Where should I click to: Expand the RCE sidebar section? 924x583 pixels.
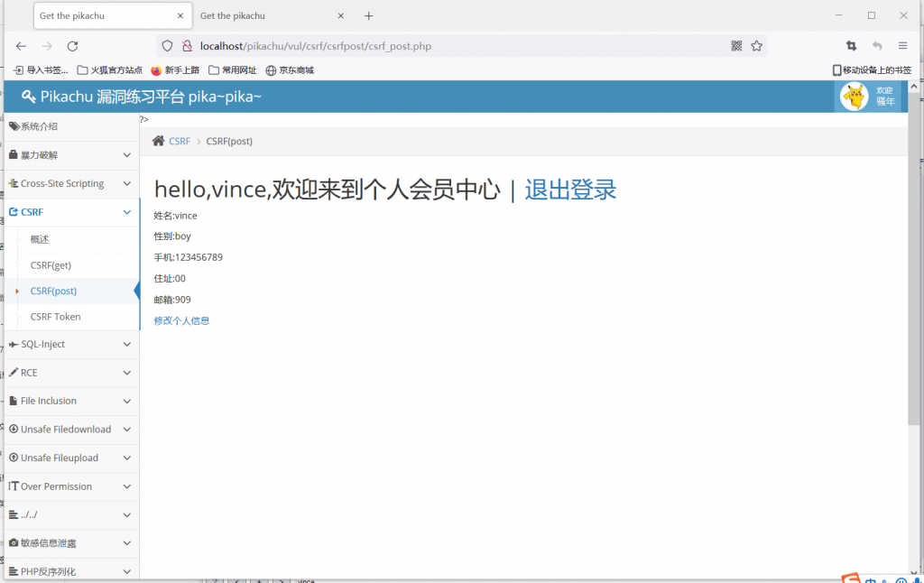tap(70, 373)
